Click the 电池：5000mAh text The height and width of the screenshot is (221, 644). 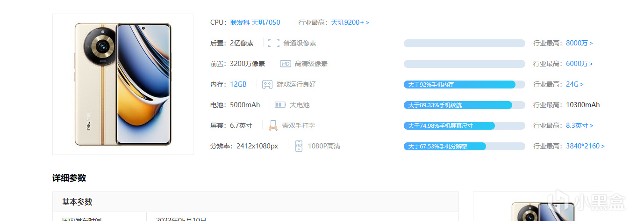click(x=235, y=105)
